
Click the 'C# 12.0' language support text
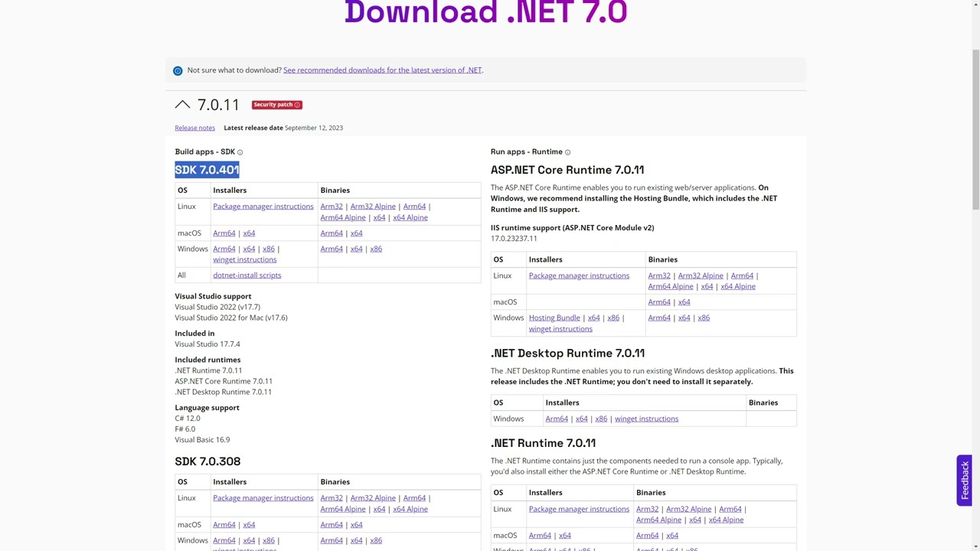click(x=188, y=419)
